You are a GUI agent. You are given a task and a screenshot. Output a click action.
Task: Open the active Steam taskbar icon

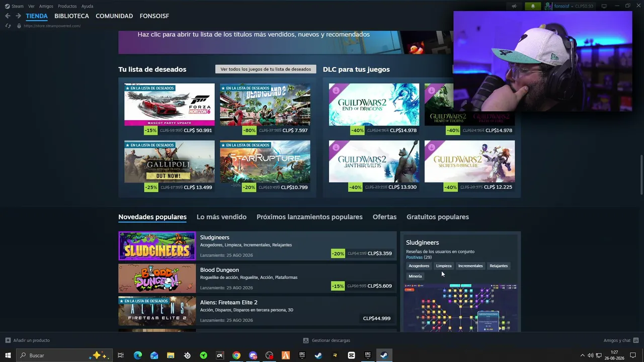pyautogui.click(x=384, y=355)
